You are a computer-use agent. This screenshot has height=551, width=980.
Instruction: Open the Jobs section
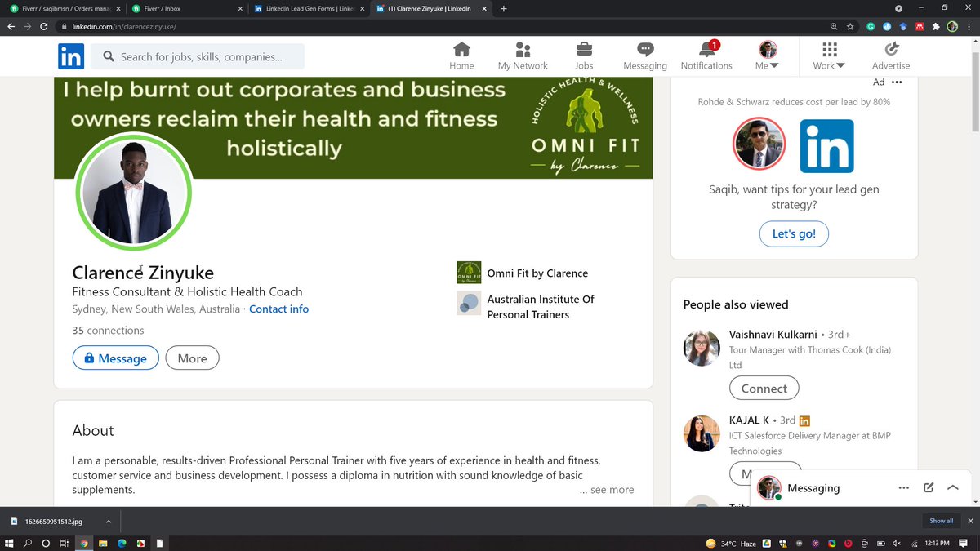coord(584,56)
